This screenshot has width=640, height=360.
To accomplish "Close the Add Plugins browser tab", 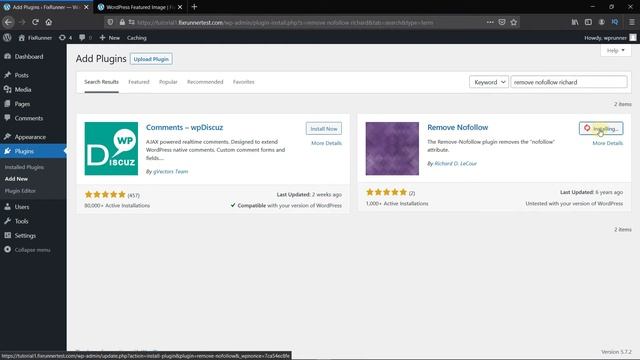I will pos(86,7).
